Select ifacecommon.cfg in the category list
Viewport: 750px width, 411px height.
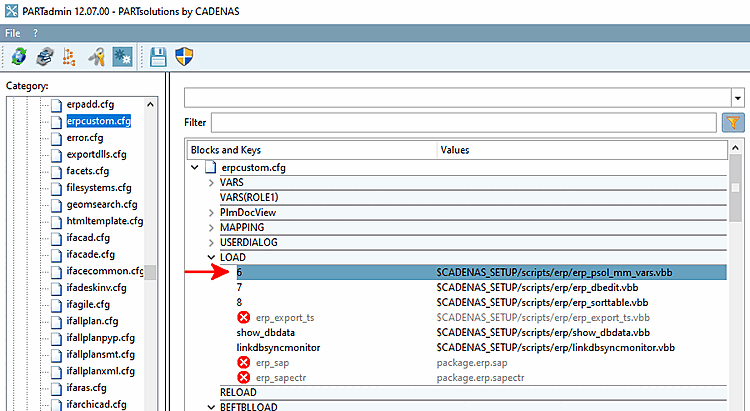point(105,271)
